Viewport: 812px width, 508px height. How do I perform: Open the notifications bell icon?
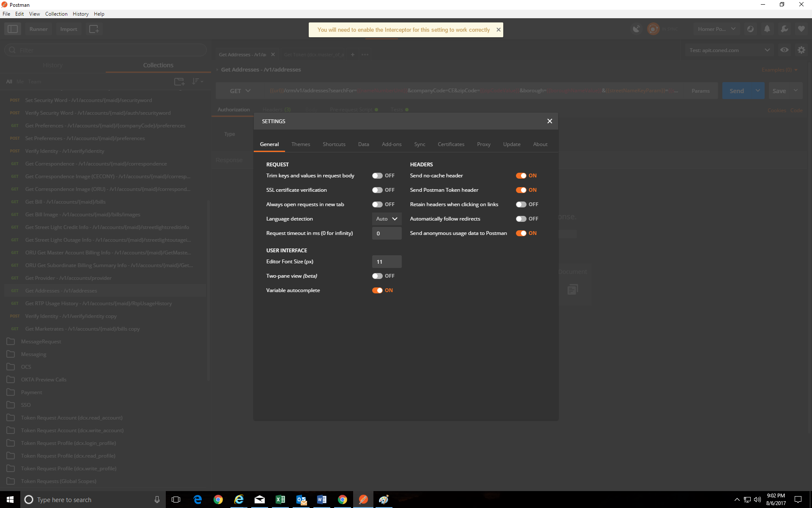tap(767, 29)
